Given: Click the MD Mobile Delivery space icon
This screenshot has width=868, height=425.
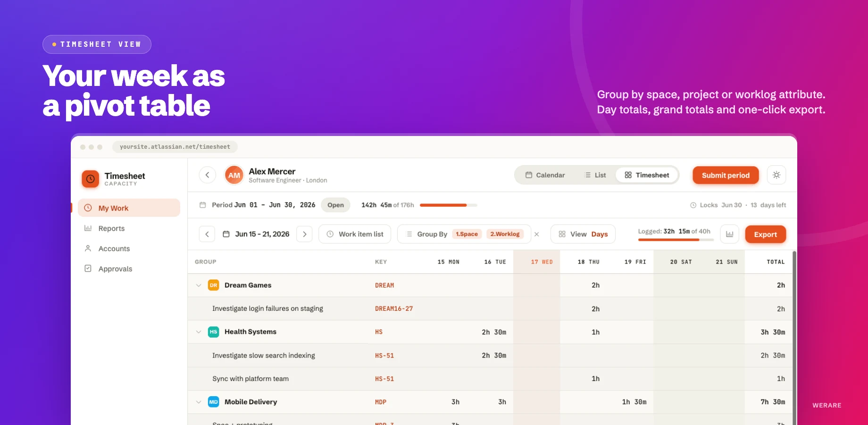Looking at the screenshot, I should coord(213,402).
